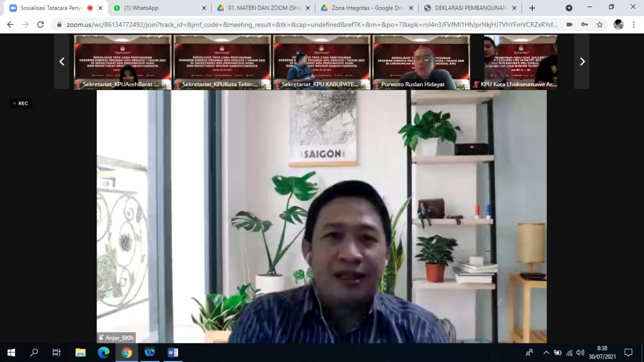The image size is (644, 362).
Task: Close the DEKLARASI PEMBANGUNAN tab
Action: (514, 8)
